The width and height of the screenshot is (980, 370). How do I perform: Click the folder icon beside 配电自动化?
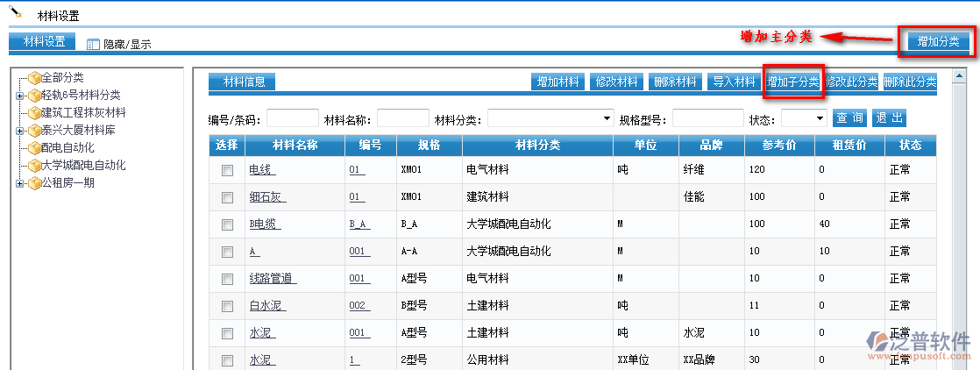point(34,148)
